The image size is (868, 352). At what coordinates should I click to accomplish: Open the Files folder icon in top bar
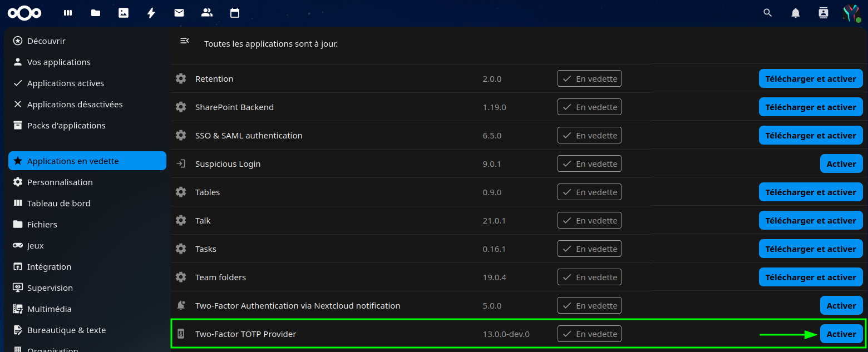click(x=96, y=13)
